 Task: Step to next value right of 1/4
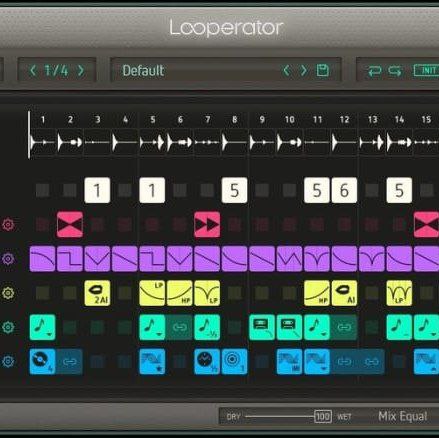81,71
